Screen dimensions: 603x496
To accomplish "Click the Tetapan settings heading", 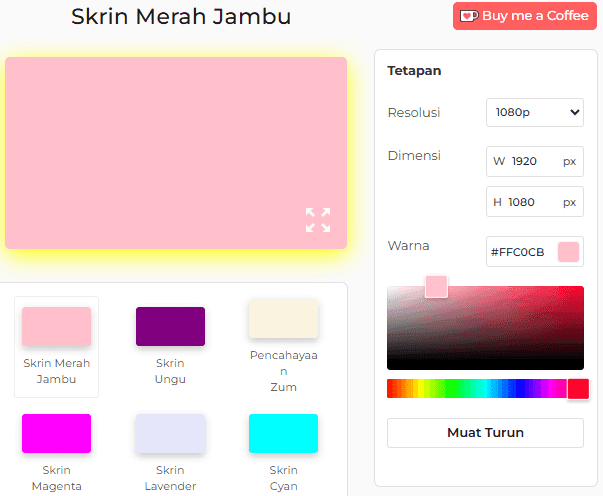I will tap(414, 71).
